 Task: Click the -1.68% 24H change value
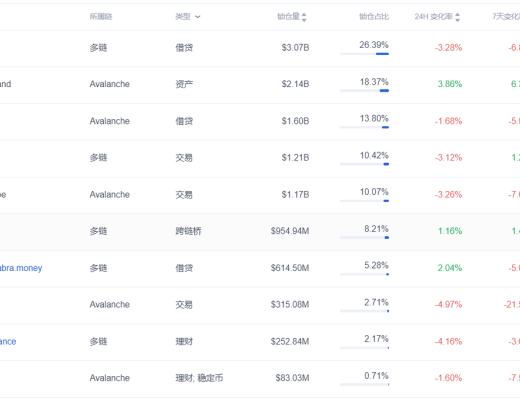pos(448,121)
